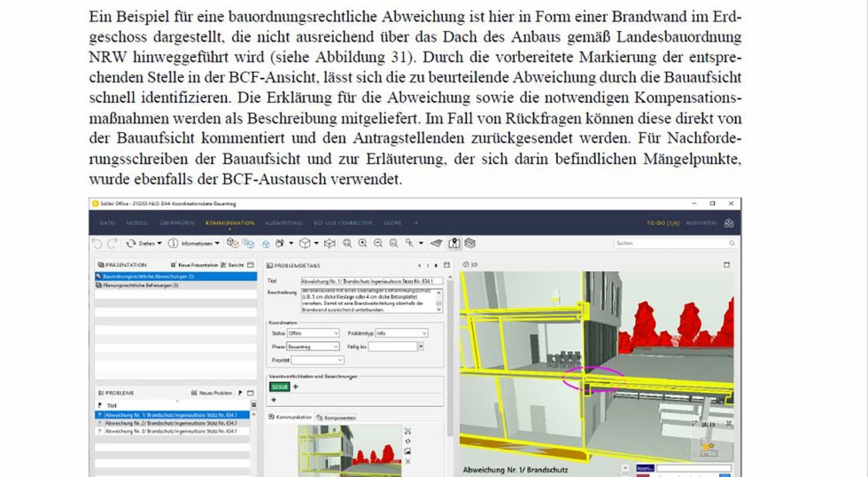
Task: Expand the Phase combo box
Action: pos(313,347)
